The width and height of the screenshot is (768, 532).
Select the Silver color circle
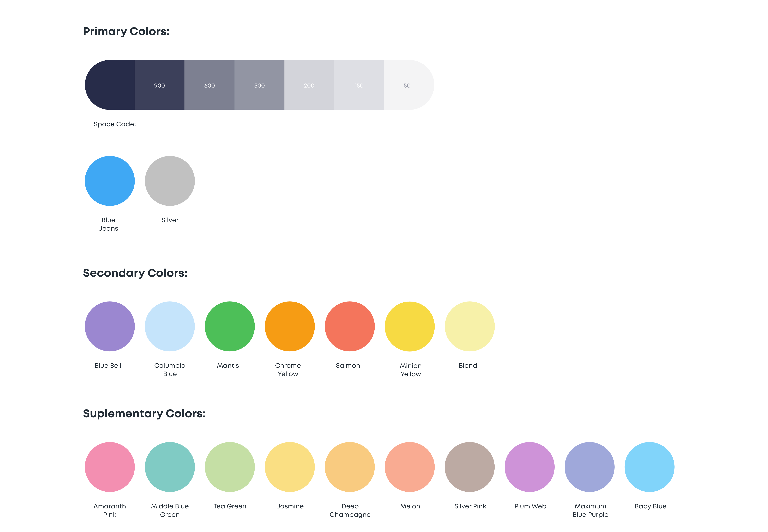169,181
